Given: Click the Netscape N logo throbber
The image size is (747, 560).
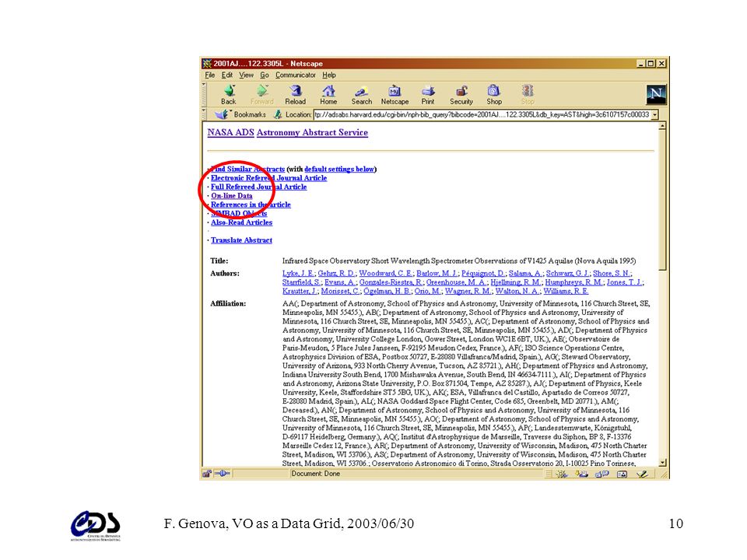Looking at the screenshot, I should click(x=656, y=94).
